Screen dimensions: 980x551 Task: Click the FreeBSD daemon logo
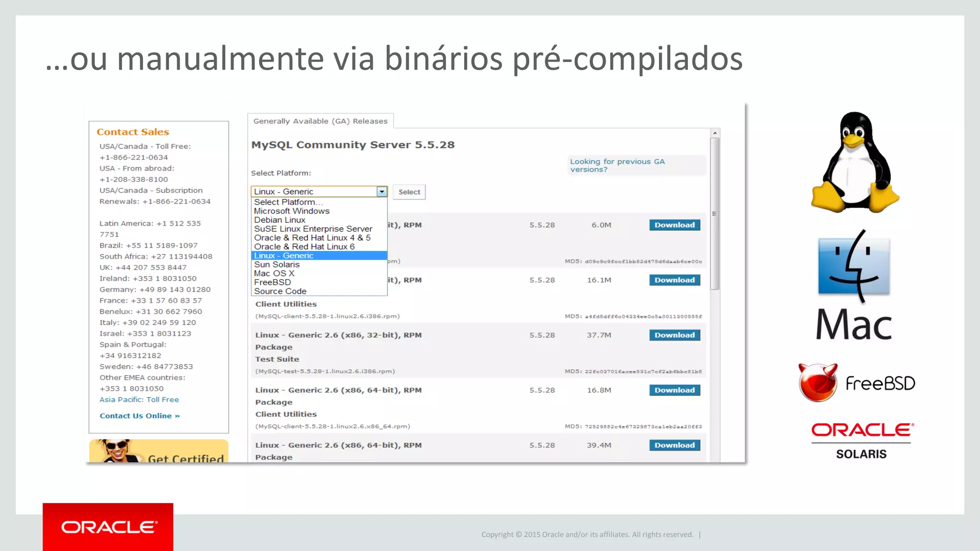pyautogui.click(x=818, y=383)
